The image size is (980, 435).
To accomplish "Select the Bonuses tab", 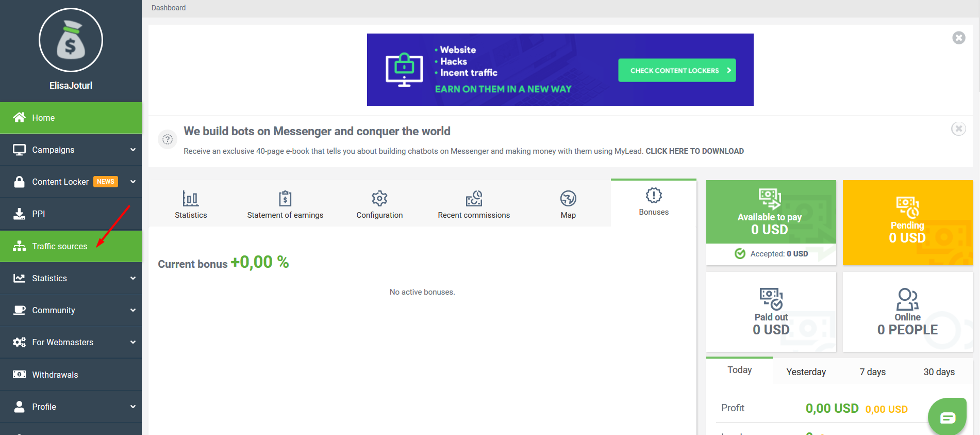I will 653,202.
